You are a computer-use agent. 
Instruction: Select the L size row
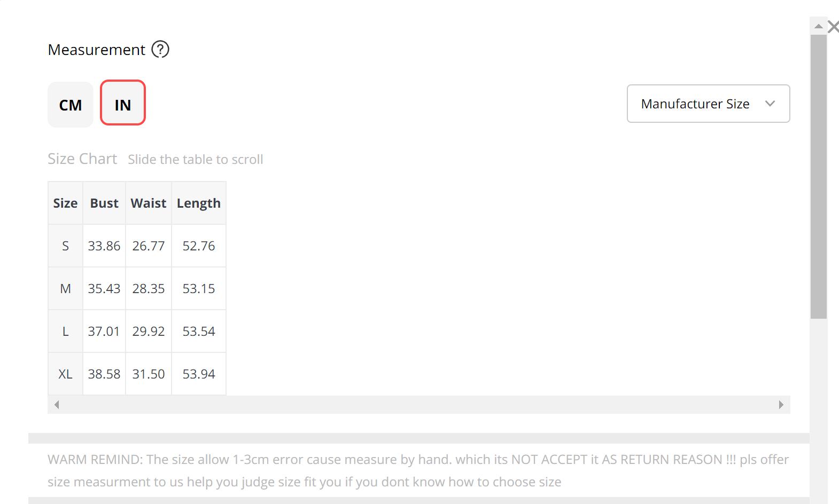point(65,332)
